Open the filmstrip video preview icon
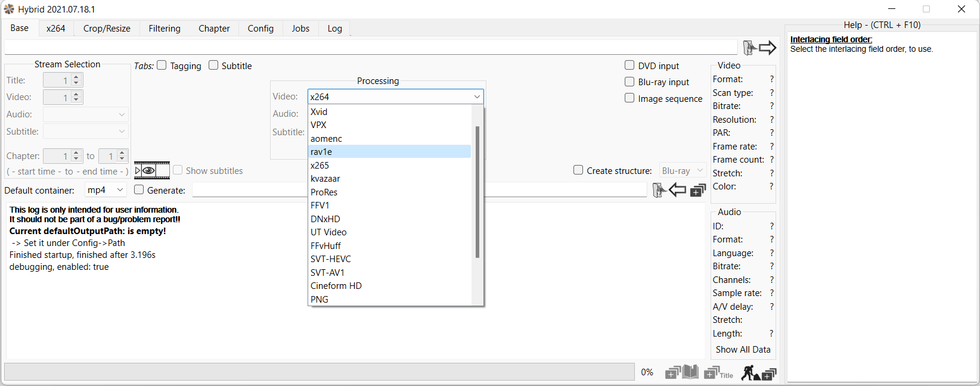This screenshot has width=980, height=386. tap(152, 171)
